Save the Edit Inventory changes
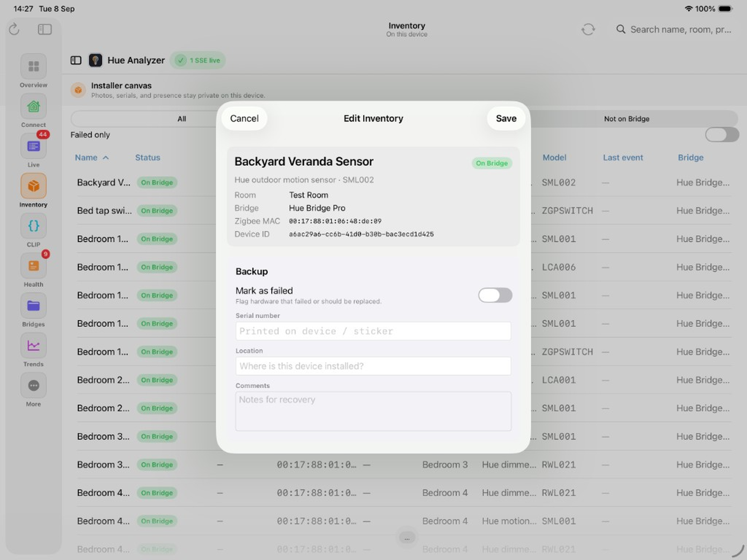747x560 pixels. pyautogui.click(x=506, y=119)
